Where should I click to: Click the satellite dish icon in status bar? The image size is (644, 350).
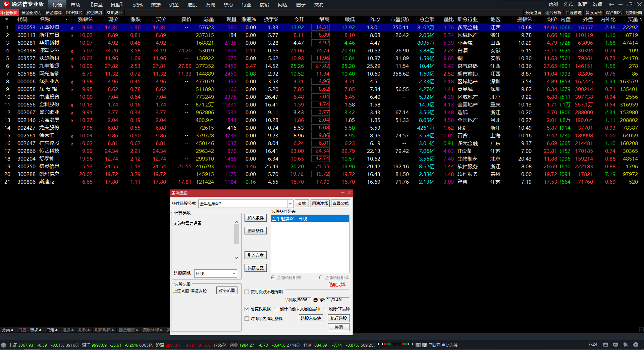[x=626, y=345]
